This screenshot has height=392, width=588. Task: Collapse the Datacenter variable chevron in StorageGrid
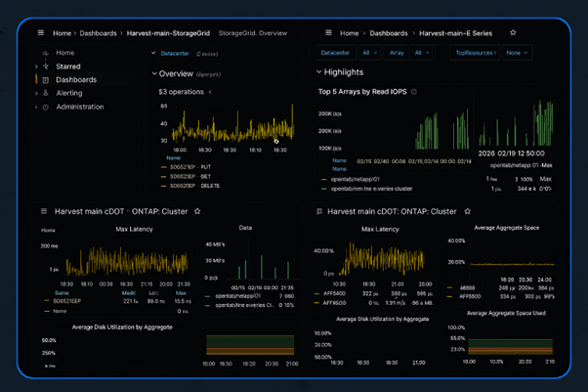point(153,53)
